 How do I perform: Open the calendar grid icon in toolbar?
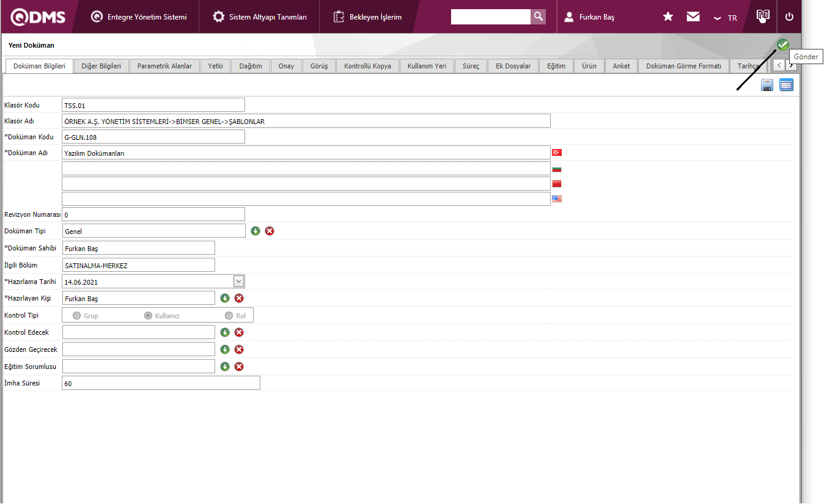[x=786, y=85]
